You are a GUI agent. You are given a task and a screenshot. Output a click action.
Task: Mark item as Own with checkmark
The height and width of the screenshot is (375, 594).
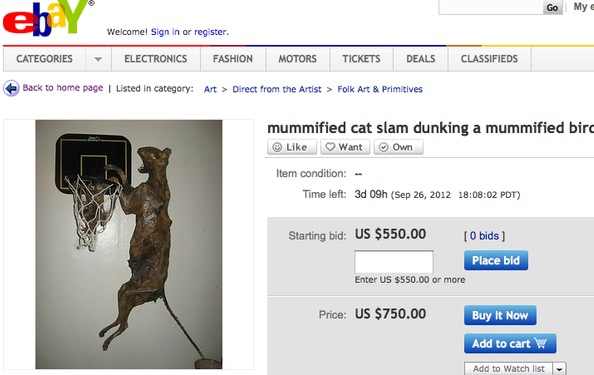[x=398, y=147]
